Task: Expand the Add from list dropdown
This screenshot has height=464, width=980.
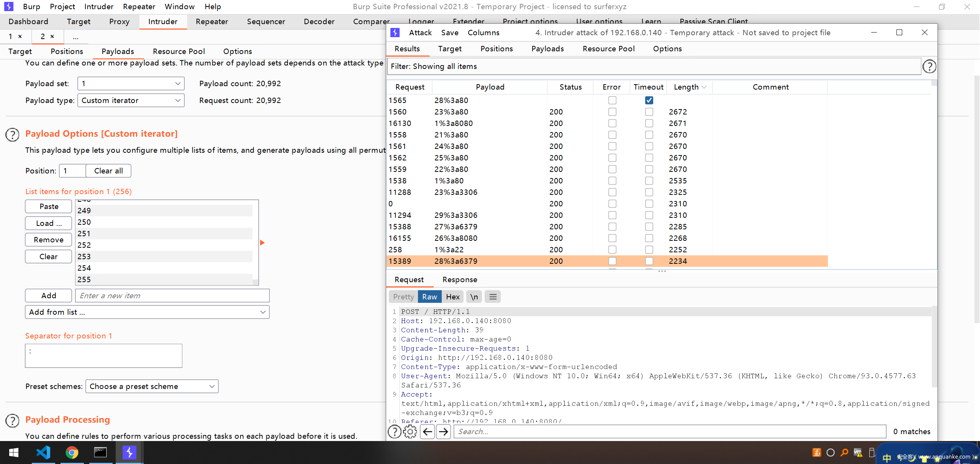Action: (x=147, y=312)
